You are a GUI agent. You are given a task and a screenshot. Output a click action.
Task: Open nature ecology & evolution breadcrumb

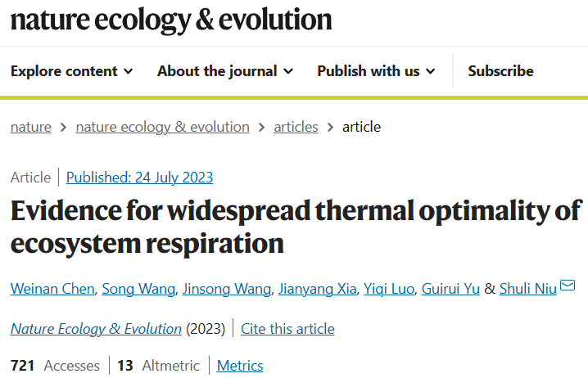[x=162, y=127]
